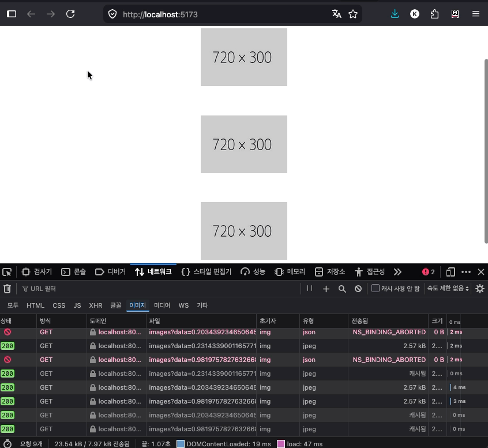Select the element picker tool in DevTools
Screen dimensions: 488x448
pyautogui.click(x=7, y=271)
